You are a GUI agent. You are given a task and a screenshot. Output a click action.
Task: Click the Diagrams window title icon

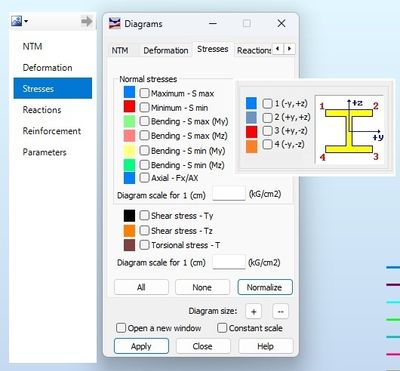(115, 24)
